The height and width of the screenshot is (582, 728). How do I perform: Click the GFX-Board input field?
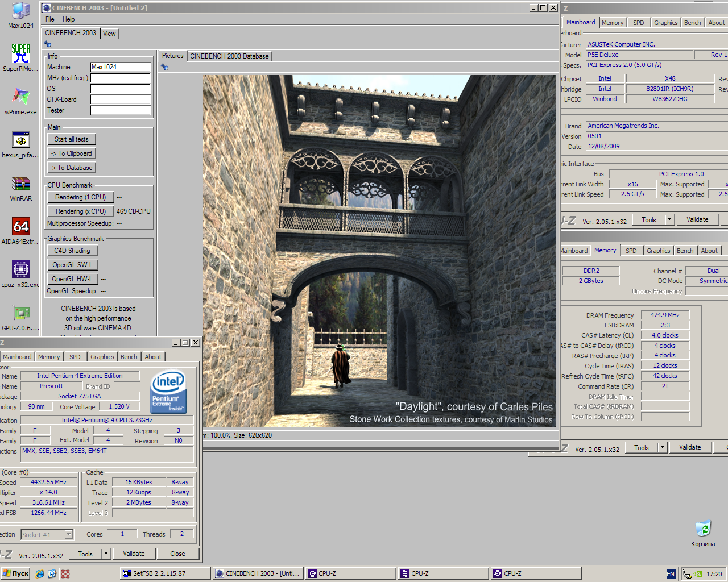click(120, 99)
